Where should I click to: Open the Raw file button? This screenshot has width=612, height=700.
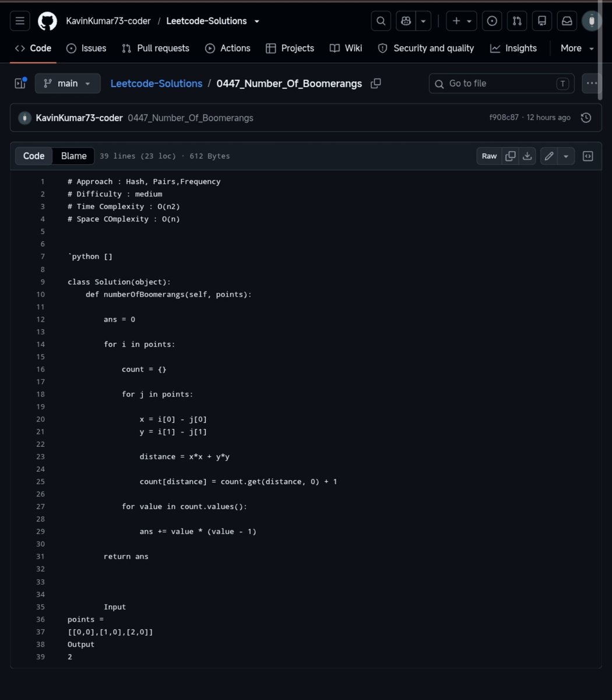click(489, 156)
